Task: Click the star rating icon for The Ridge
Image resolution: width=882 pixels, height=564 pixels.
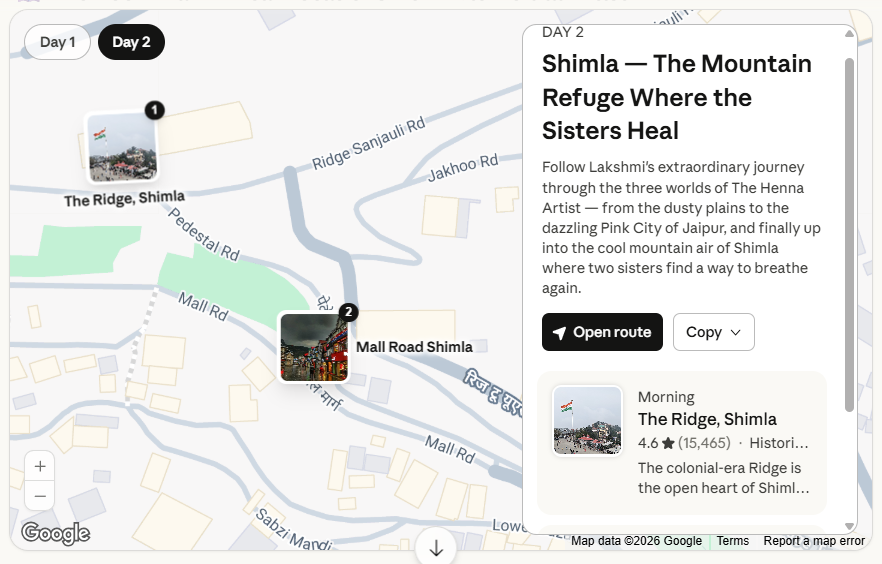Action: pos(667,443)
